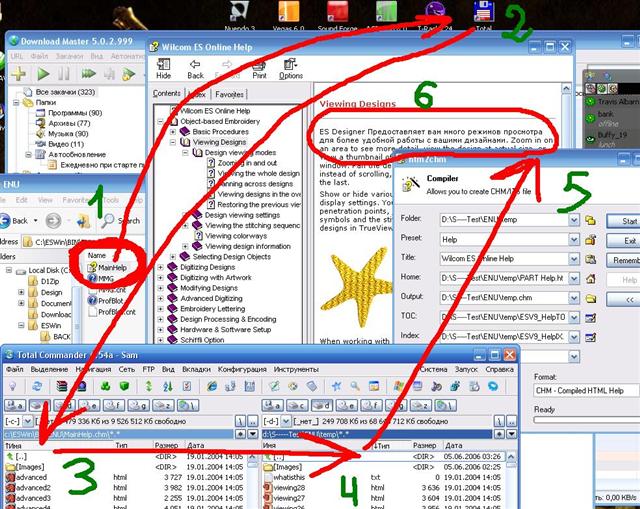The image size is (640, 509).
Task: Click the Explorer address bar showing C:\ESWin
Action: [x=83, y=242]
